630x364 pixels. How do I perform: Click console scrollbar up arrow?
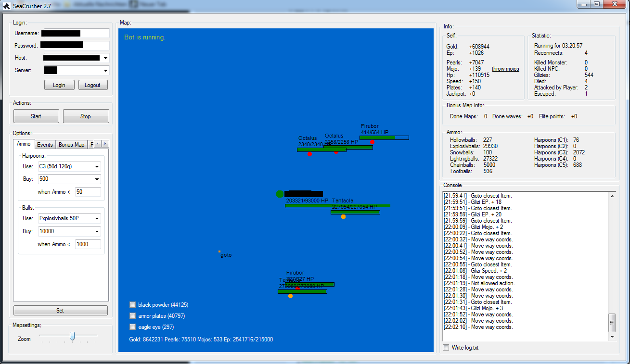click(x=612, y=196)
